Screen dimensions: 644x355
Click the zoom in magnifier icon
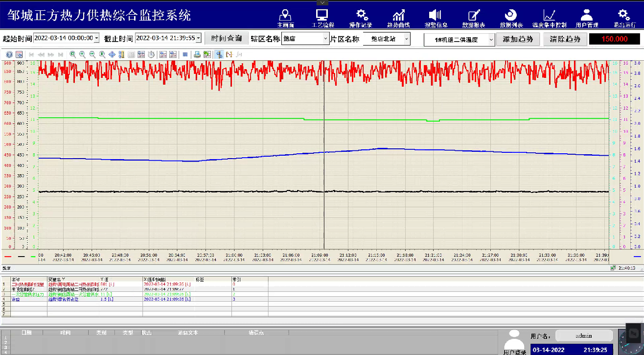coord(82,54)
